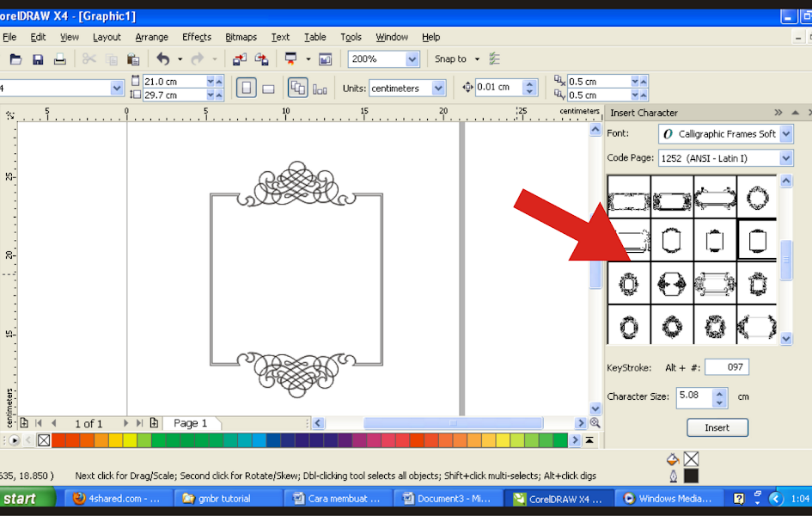
Task: Click the KeyStroke number field
Action: tap(727, 367)
